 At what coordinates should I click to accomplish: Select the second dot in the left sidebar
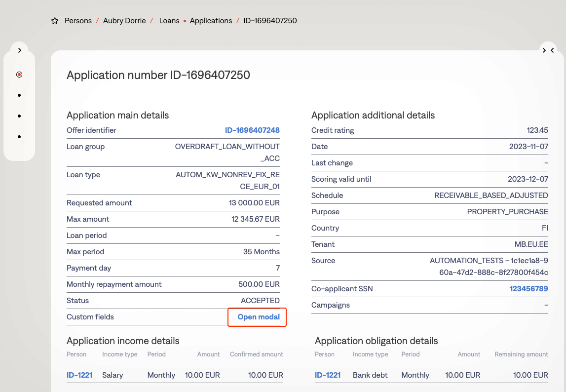coord(19,95)
